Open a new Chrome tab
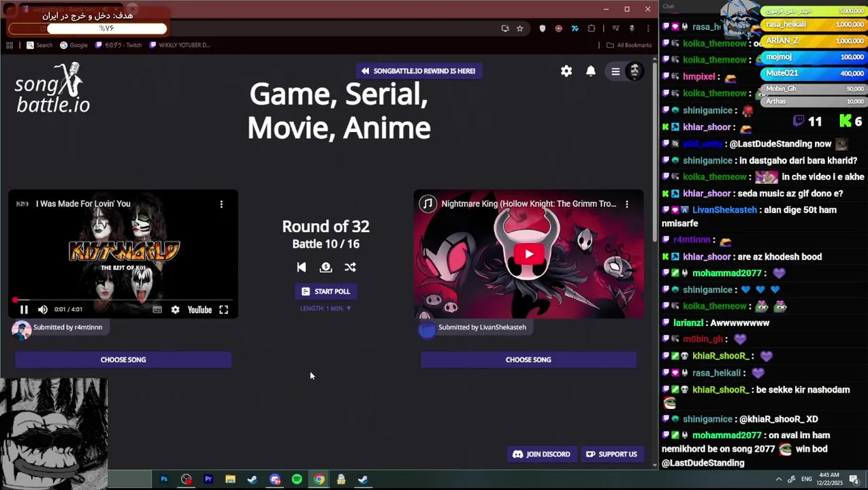Image resolution: width=868 pixels, height=490 pixels. click(x=133, y=9)
